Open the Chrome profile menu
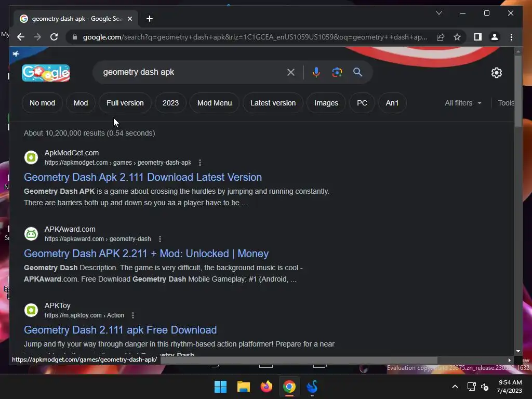This screenshot has height=399, width=532. point(495,37)
